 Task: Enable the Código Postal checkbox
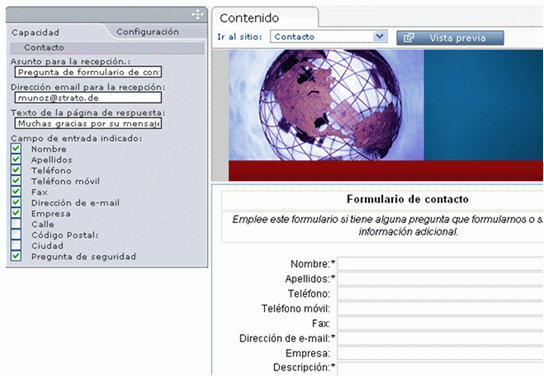(x=16, y=234)
